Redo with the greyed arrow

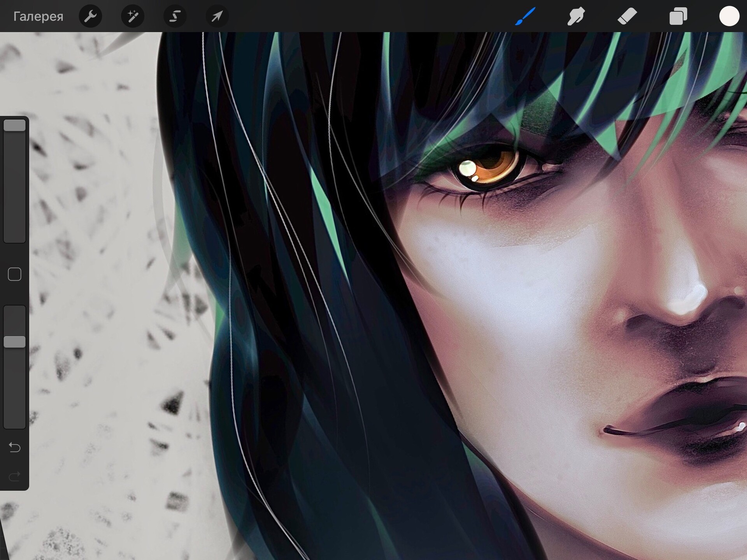point(15,476)
